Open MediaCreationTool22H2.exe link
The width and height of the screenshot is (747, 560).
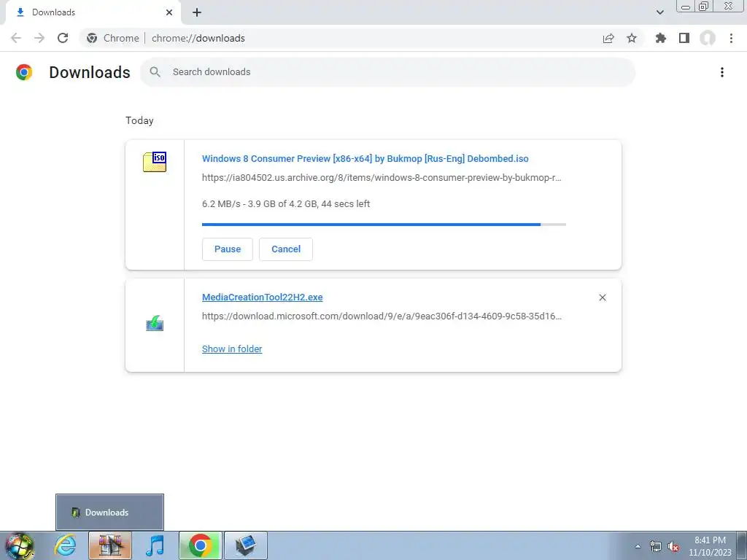click(262, 297)
